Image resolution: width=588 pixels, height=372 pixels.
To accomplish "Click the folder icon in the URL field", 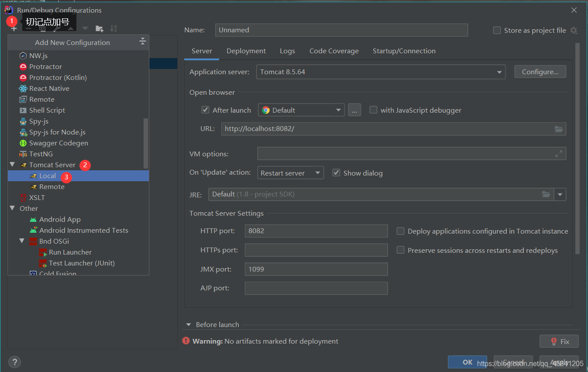I will pos(559,129).
